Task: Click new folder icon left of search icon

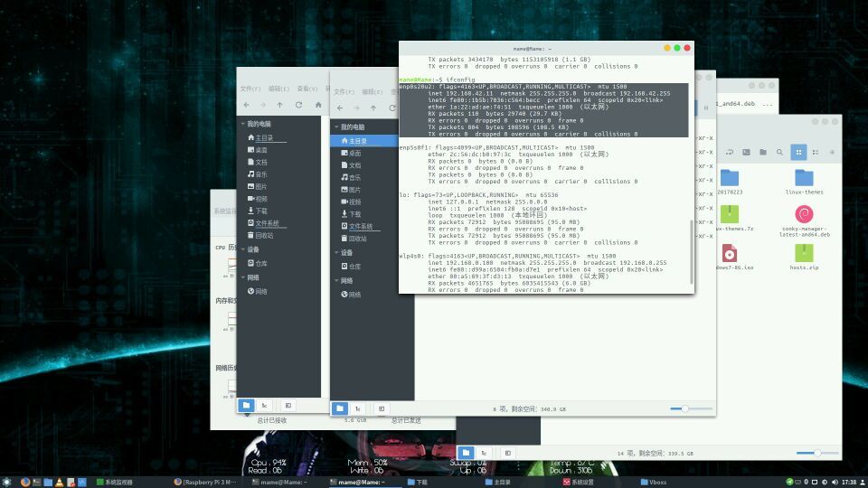Action: (x=763, y=152)
